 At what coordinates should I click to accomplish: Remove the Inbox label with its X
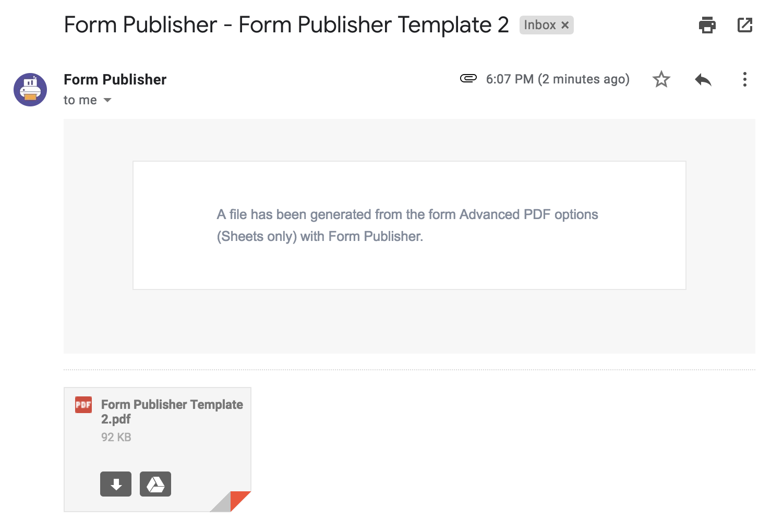565,25
